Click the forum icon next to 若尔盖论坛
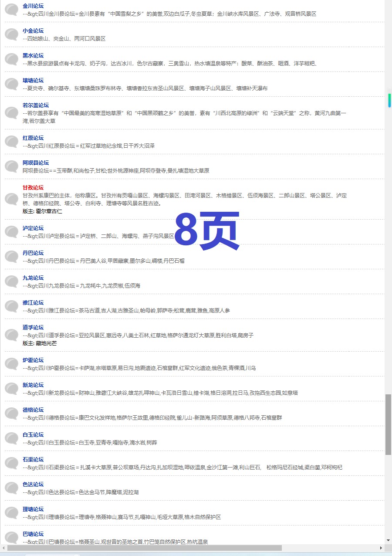This screenshot has width=392, height=556. (11, 113)
